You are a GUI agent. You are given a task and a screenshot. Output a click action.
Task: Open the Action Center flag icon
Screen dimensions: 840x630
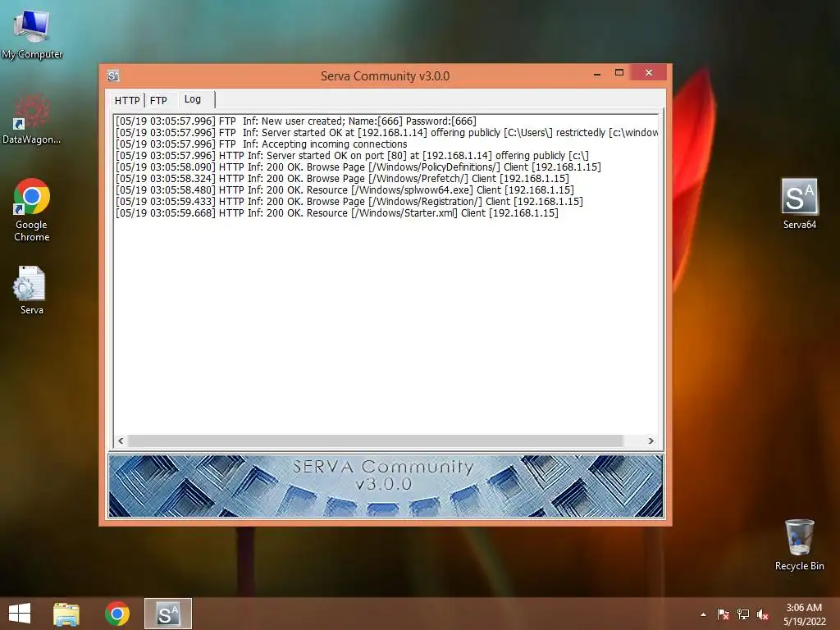[724, 614]
